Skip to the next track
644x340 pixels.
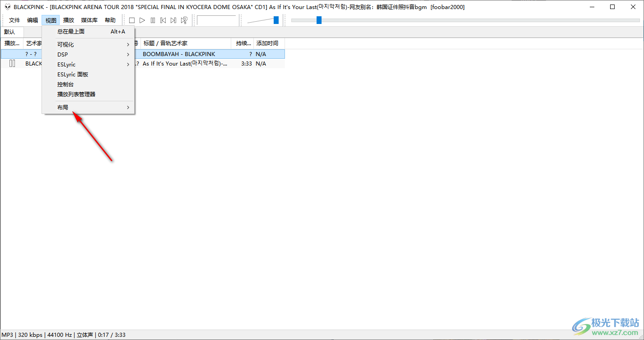click(173, 20)
